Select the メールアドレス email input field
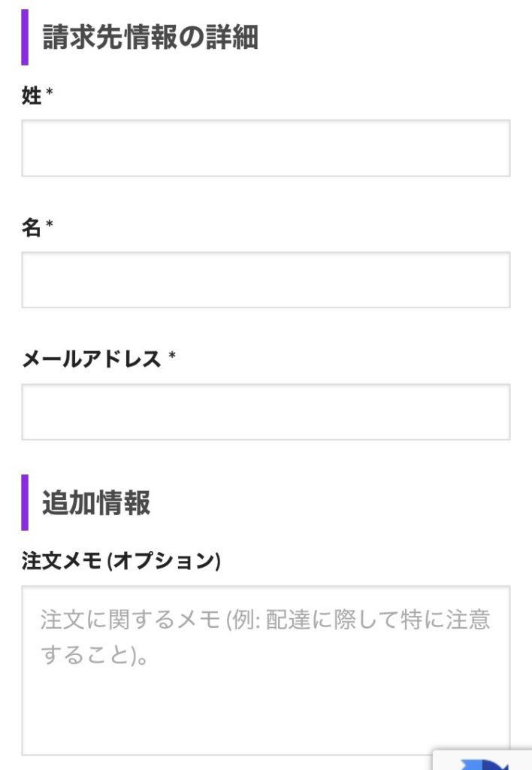532x770 pixels. (265, 412)
